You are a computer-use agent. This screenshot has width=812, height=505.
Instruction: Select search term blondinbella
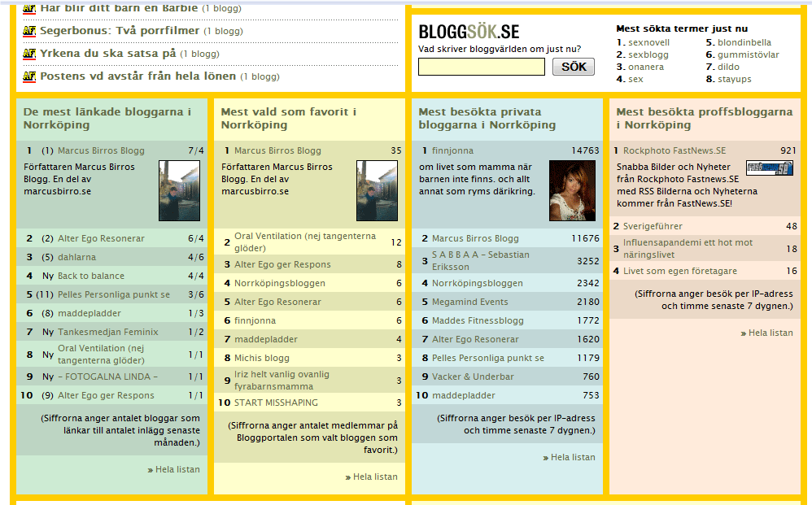click(x=744, y=42)
